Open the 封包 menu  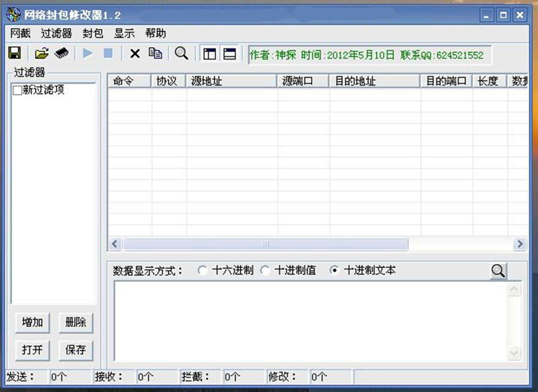(x=92, y=33)
